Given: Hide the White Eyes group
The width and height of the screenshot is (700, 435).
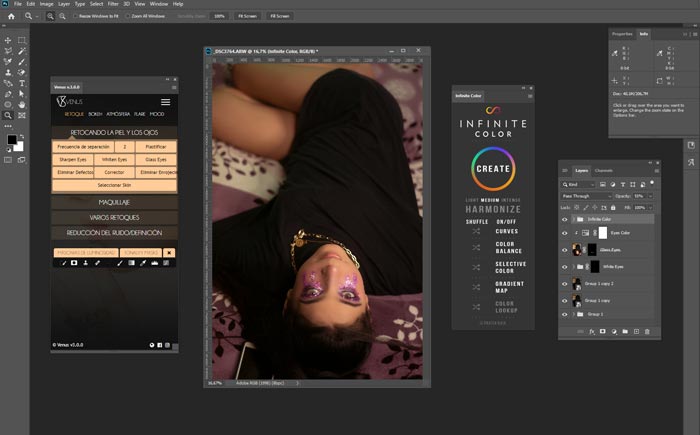Looking at the screenshot, I should pos(564,267).
